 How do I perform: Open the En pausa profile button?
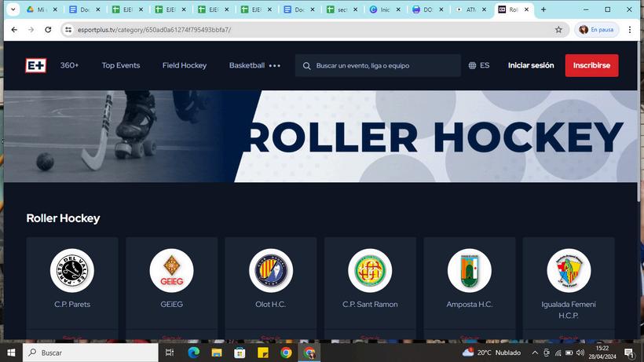tap(597, 30)
